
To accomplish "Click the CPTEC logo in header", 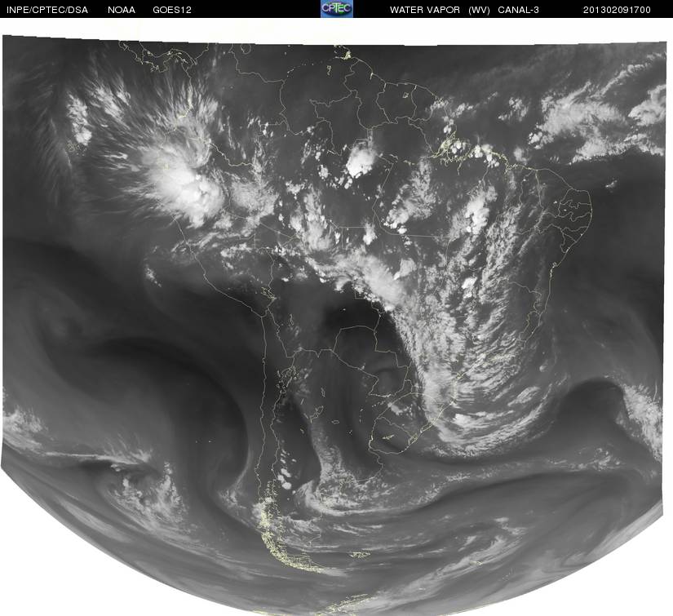I will tap(337, 9).
